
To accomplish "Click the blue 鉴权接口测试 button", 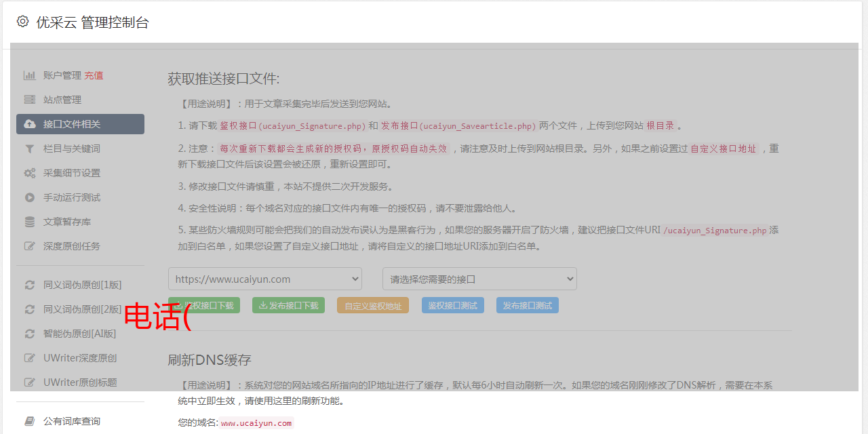I will [453, 305].
